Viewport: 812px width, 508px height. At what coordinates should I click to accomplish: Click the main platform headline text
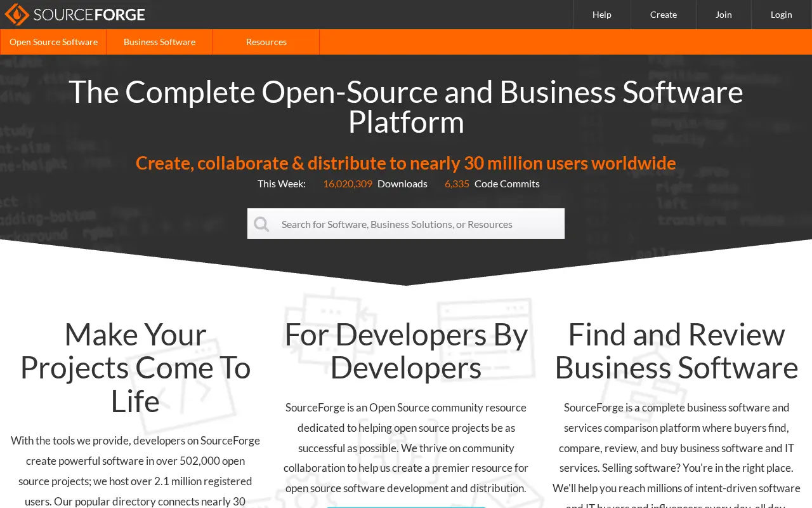point(406,107)
